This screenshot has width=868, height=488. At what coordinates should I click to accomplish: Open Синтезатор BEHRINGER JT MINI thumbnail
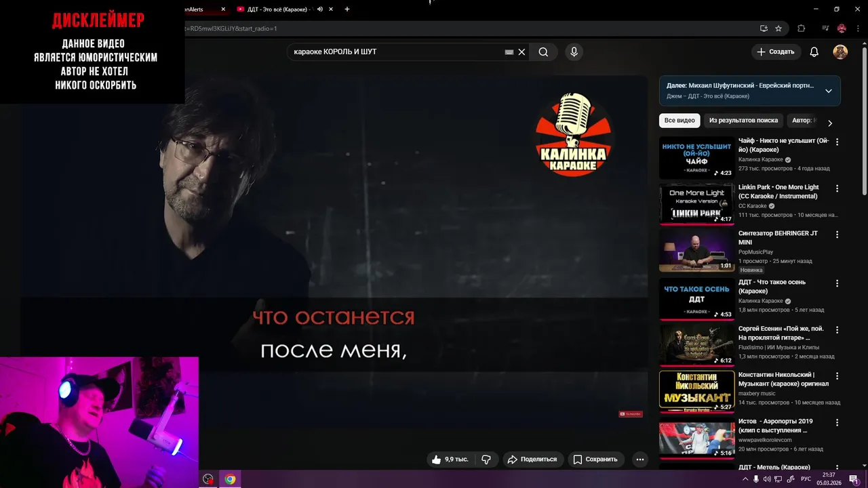(x=696, y=250)
